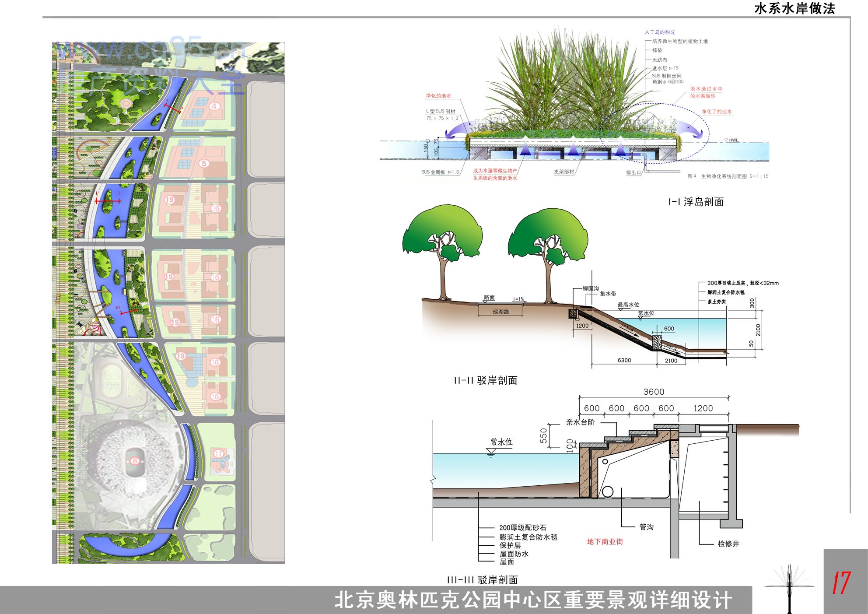
Task: Click the I-I 浮岛剖面 caption
Action: coord(696,202)
